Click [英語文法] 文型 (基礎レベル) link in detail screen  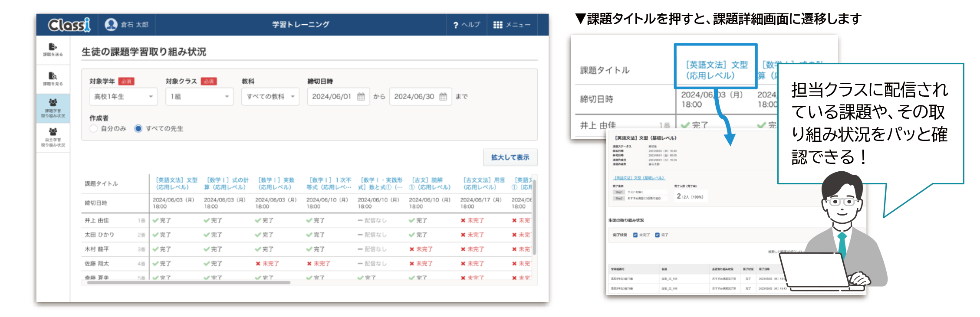(639, 178)
